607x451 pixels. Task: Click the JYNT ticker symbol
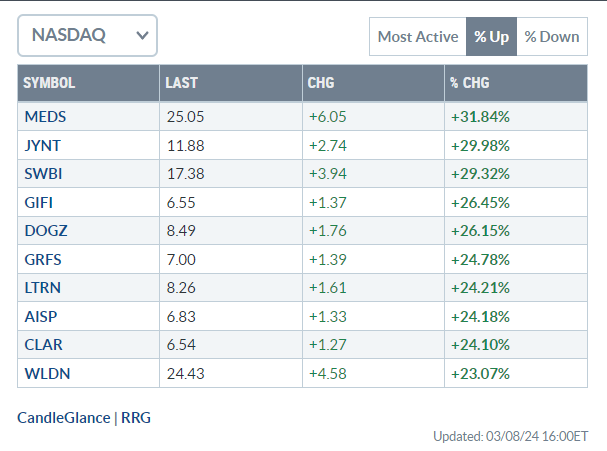pyautogui.click(x=43, y=145)
